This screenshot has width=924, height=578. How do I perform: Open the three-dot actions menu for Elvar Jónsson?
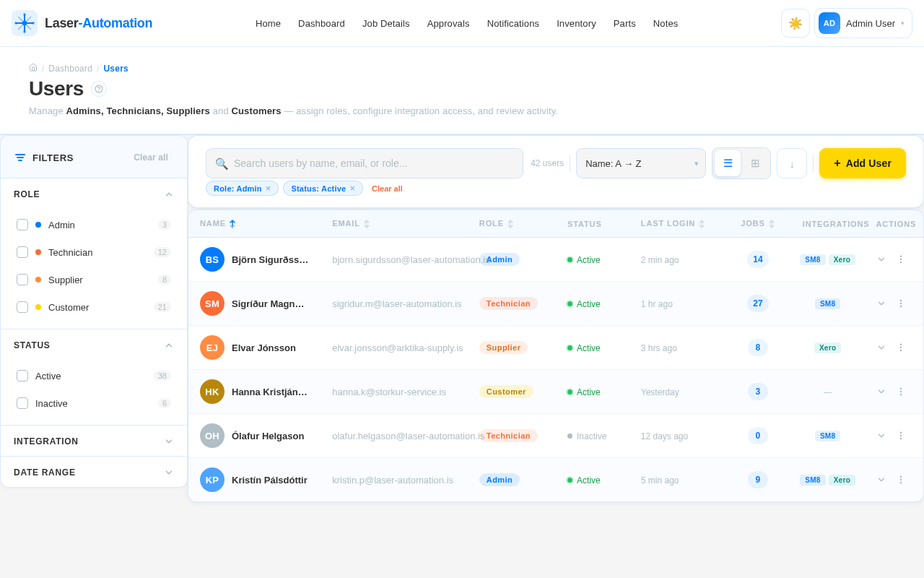click(900, 348)
